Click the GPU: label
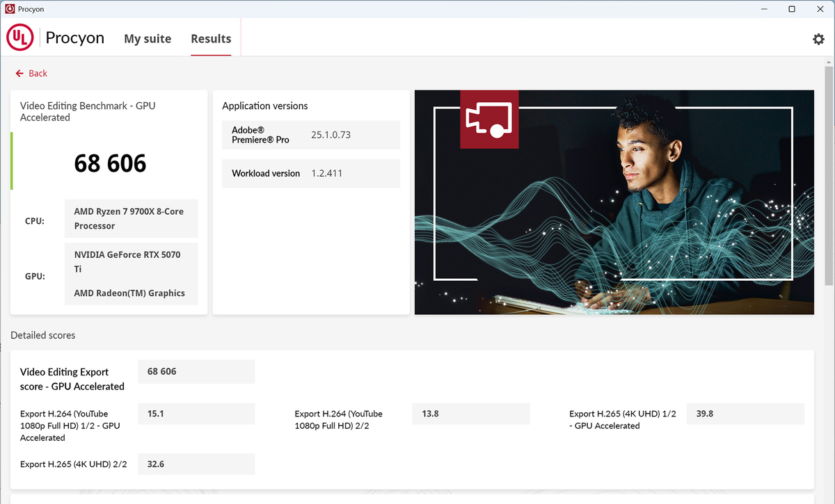Viewport: 835px width, 504px height. pos(35,276)
